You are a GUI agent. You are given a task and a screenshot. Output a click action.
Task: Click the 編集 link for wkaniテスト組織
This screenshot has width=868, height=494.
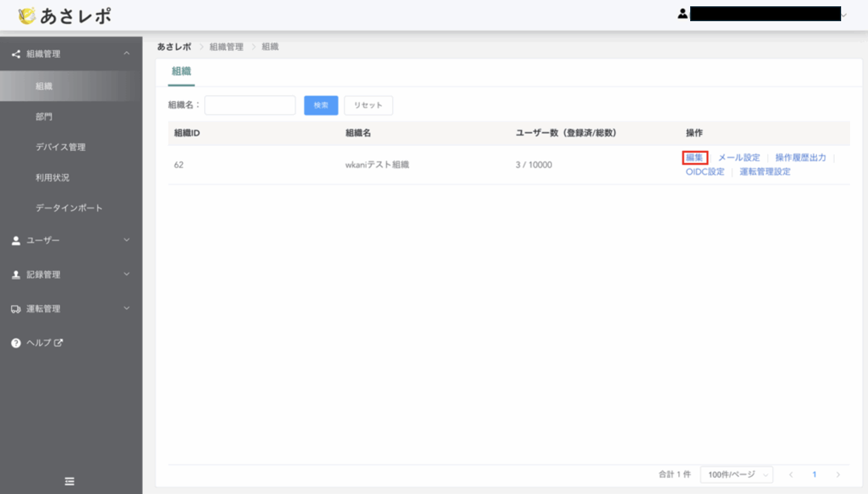coord(695,158)
